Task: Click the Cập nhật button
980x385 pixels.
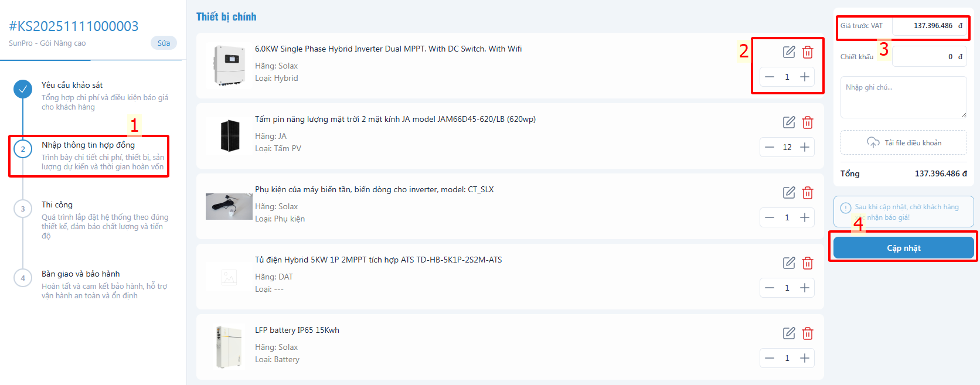Action: click(903, 248)
